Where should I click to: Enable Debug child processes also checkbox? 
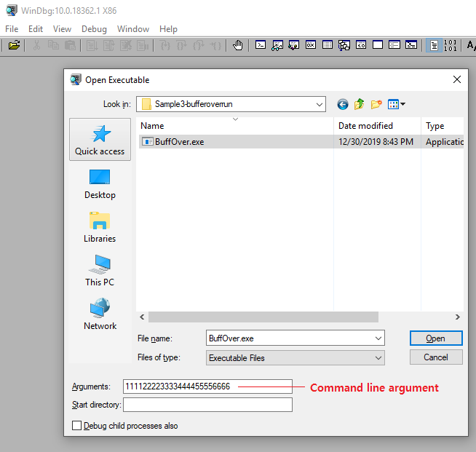coord(76,426)
